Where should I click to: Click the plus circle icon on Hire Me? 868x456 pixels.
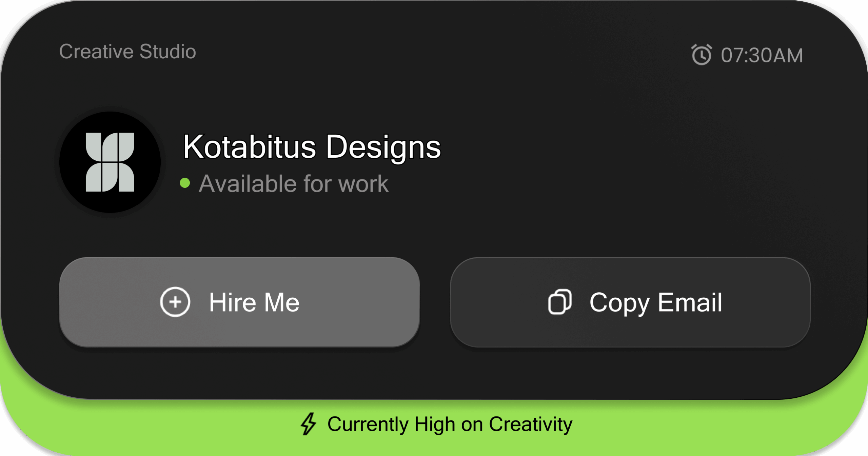(x=175, y=302)
